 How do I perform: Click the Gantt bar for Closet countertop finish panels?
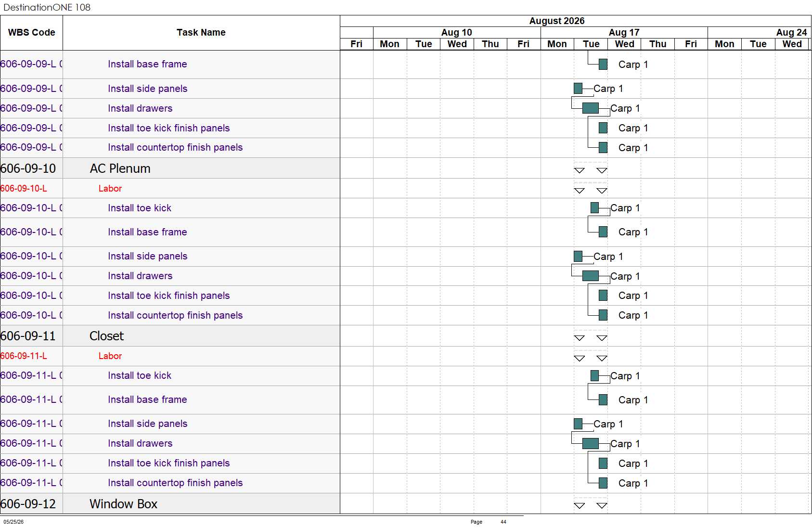point(603,483)
